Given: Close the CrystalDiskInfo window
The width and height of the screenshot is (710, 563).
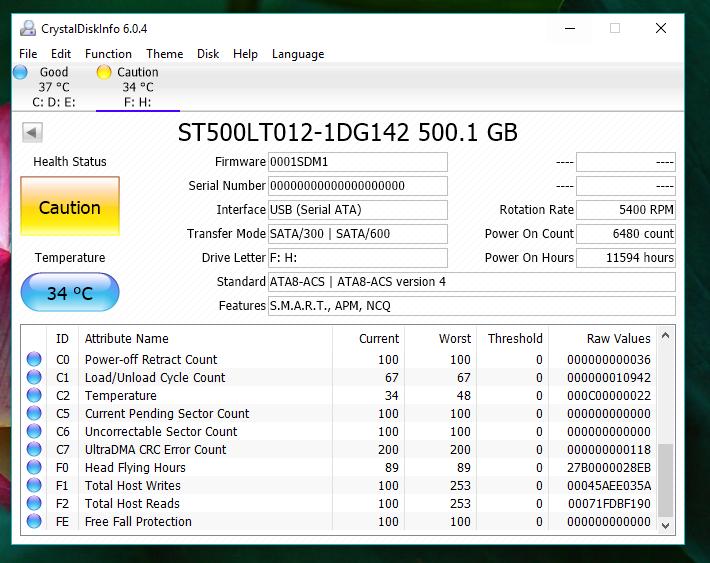Looking at the screenshot, I should click(661, 29).
